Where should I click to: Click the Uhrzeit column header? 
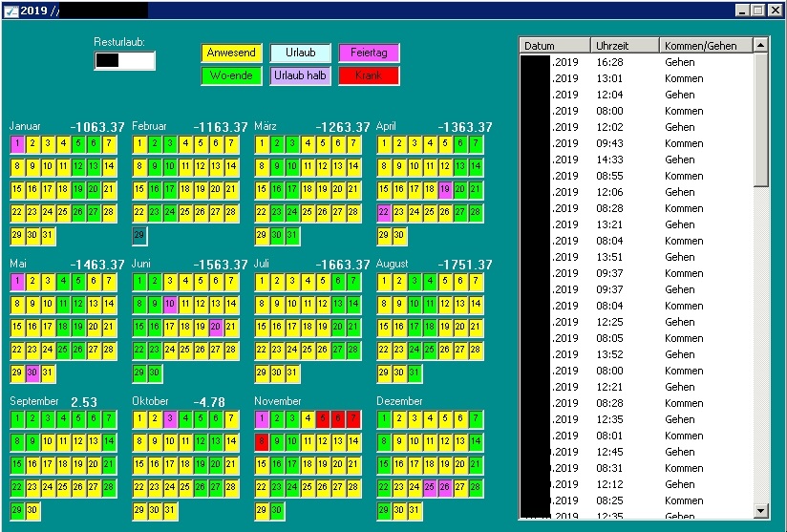click(625, 46)
